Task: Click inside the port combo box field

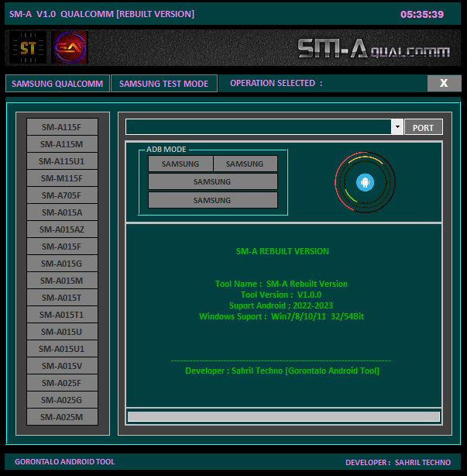Action: [259, 126]
